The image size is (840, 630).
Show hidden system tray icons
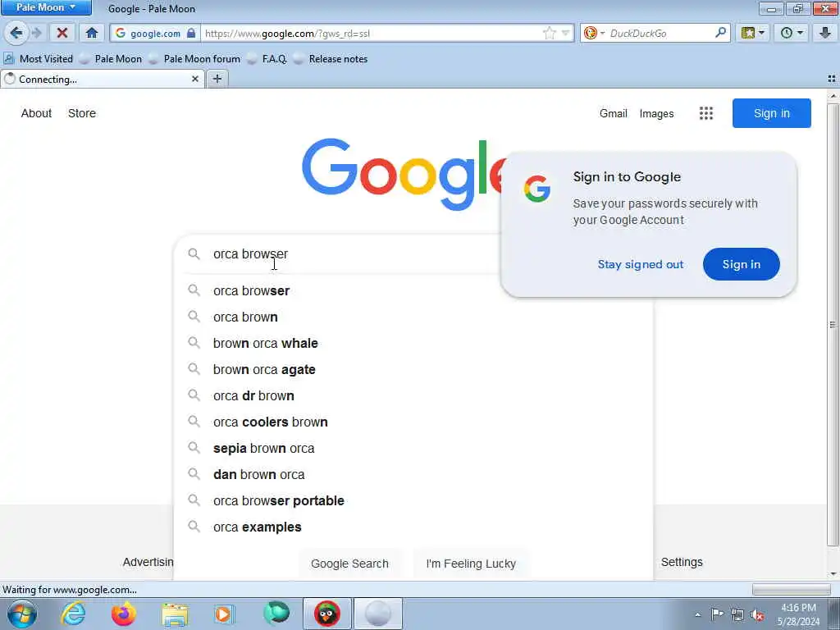coord(697,615)
